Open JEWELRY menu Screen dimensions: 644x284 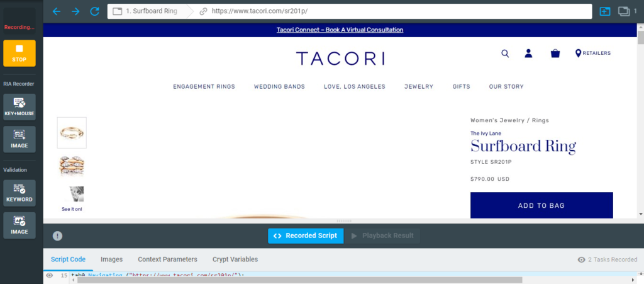tap(419, 87)
